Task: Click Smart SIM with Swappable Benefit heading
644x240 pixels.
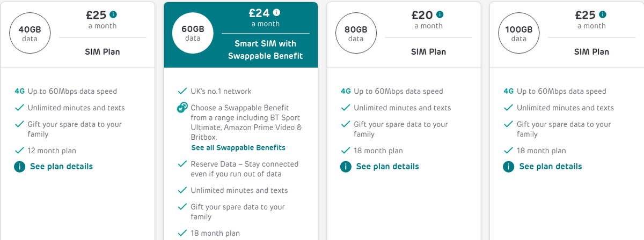Action: pyautogui.click(x=266, y=50)
